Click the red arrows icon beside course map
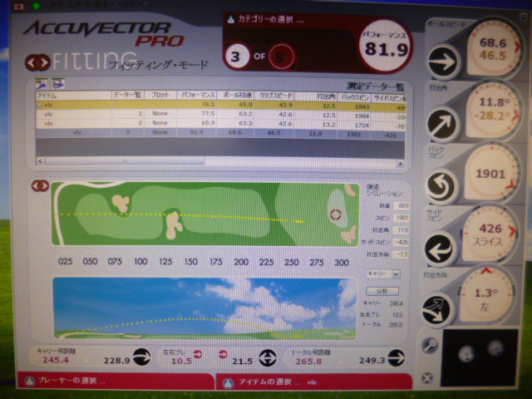532x399 pixels. tap(40, 185)
